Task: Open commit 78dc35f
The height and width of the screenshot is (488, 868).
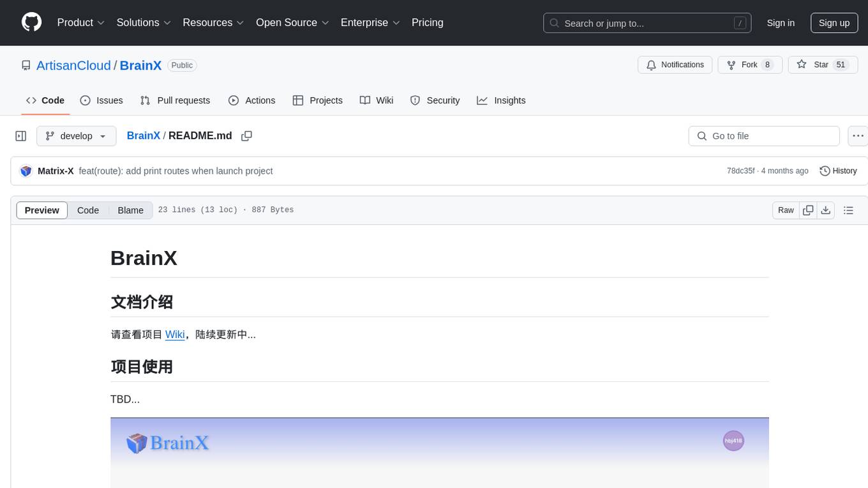Action: (740, 171)
